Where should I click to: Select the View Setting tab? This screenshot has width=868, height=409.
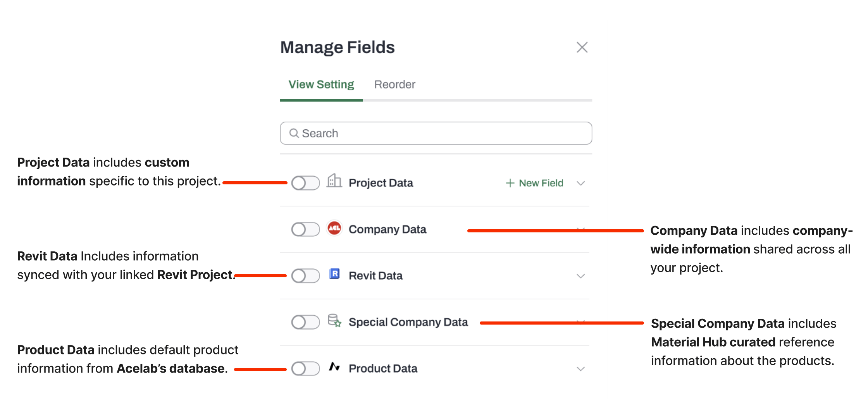click(x=321, y=84)
